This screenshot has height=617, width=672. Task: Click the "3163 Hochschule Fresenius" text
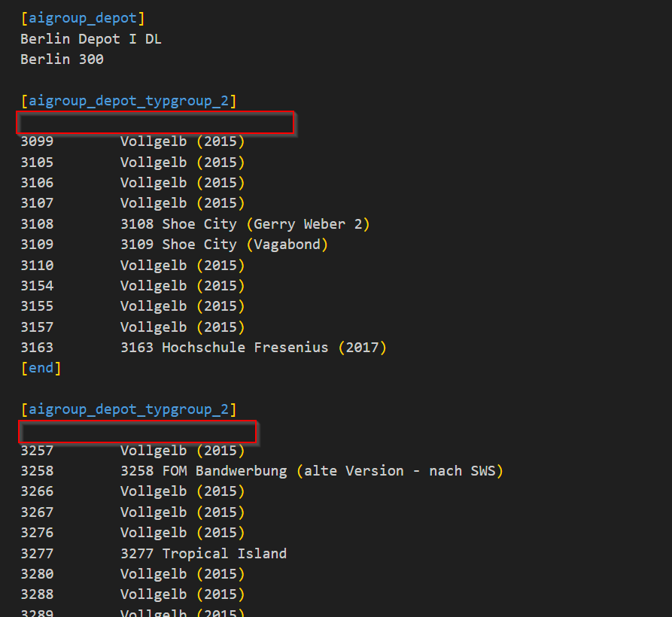(224, 348)
